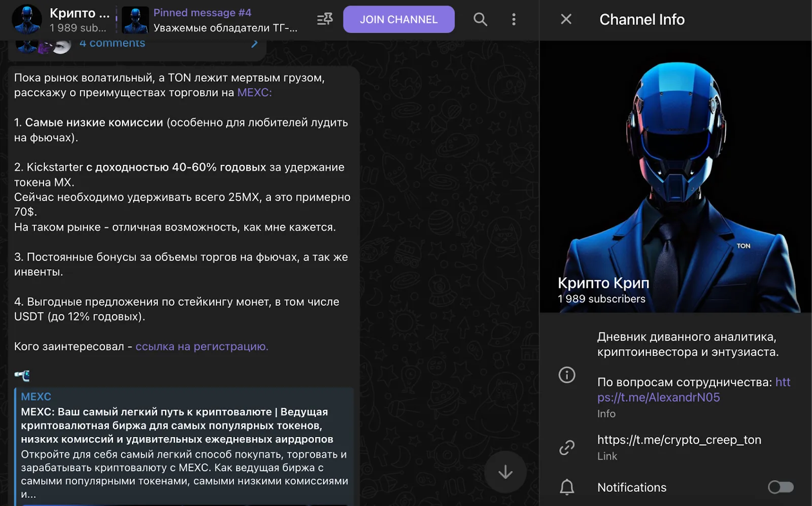The height and width of the screenshot is (506, 812).
Task: Open the search icon in chat header
Action: point(480,19)
